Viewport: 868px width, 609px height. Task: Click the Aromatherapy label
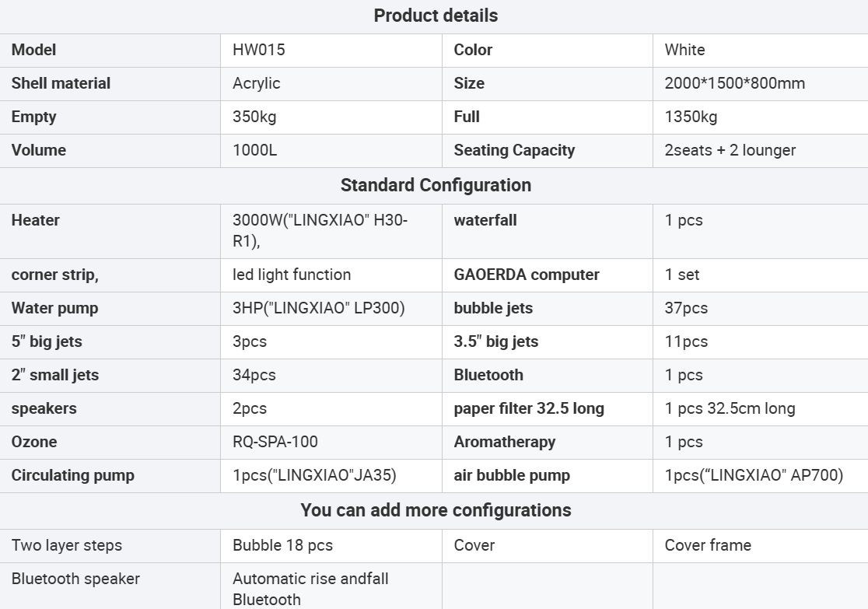pyautogui.click(x=505, y=442)
